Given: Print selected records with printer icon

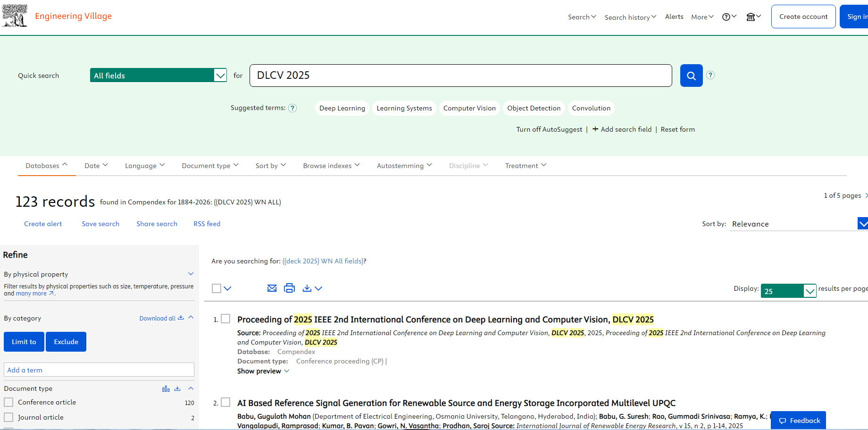Looking at the screenshot, I should point(289,288).
